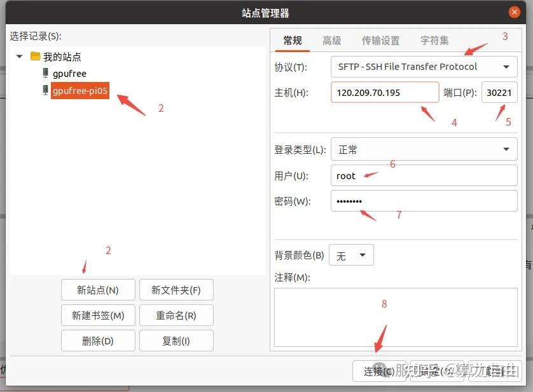
Task: Click the 新建书签 button
Action: coord(98,315)
